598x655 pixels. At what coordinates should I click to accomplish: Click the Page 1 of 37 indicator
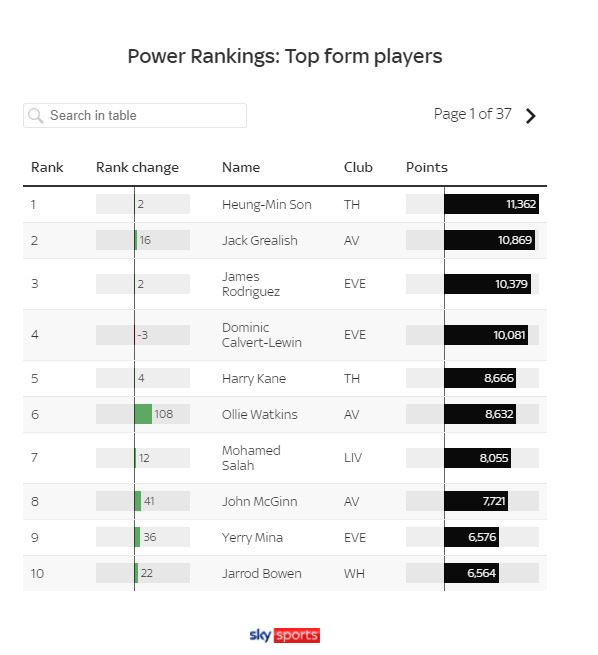pos(472,114)
